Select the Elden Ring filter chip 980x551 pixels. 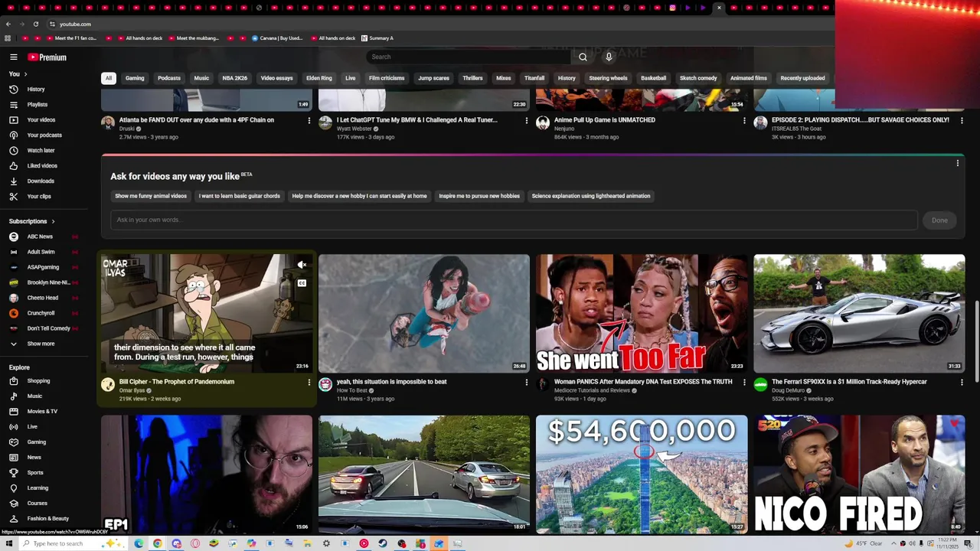coord(319,78)
